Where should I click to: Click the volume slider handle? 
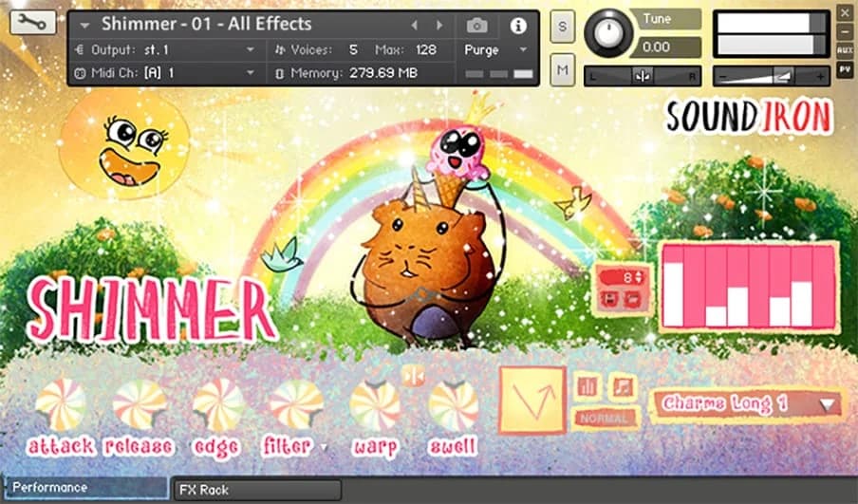click(x=782, y=76)
